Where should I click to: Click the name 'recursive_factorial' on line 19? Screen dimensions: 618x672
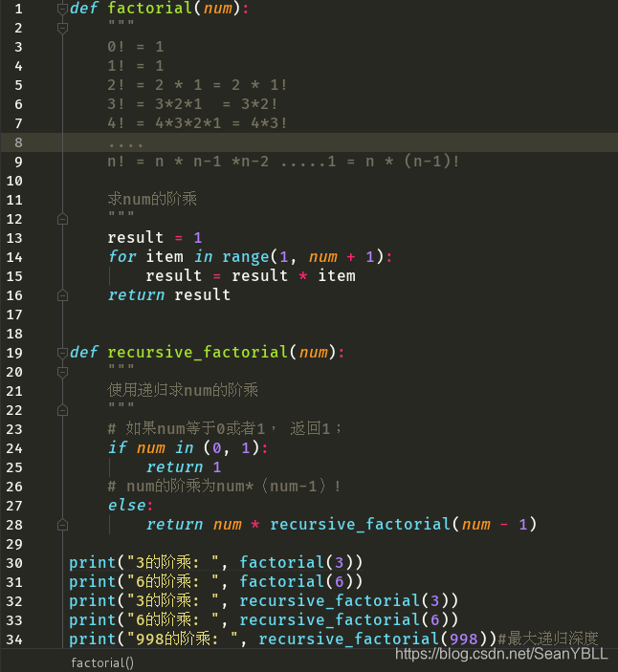point(198,353)
